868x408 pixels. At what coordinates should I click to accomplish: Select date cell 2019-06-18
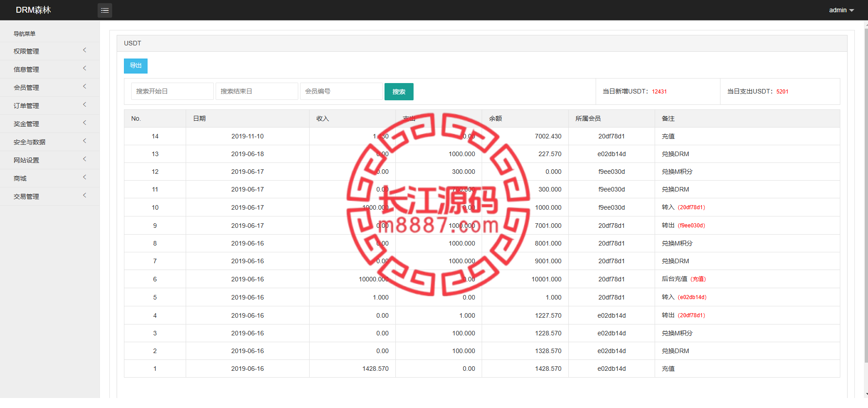[247, 154]
